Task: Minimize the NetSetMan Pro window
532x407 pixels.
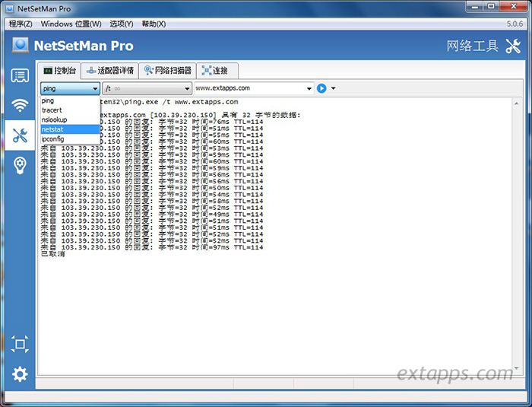Action: point(475,7)
